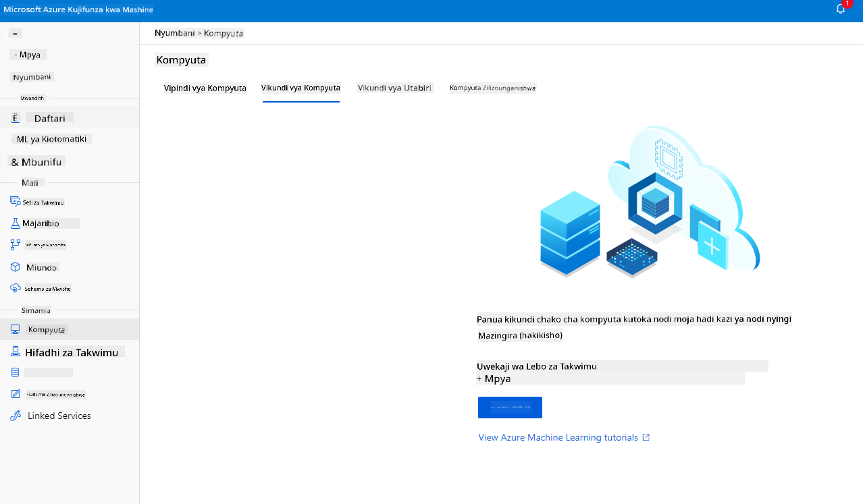Click the blue create button
863x504 pixels.
(510, 408)
